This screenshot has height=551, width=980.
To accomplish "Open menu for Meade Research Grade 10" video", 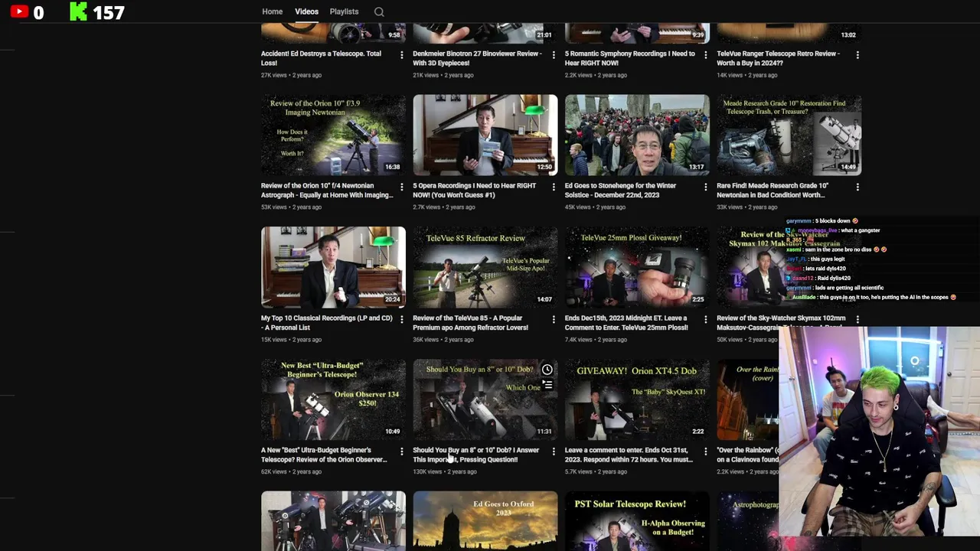I will click(857, 187).
